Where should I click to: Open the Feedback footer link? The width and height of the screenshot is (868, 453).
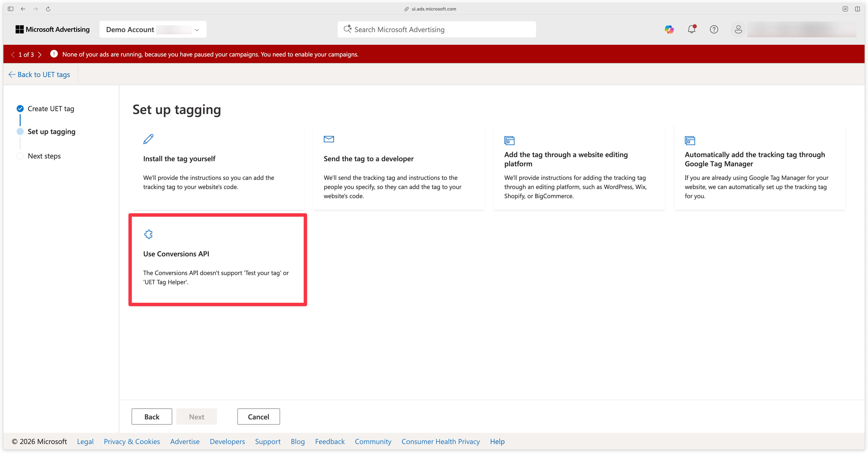[x=330, y=441]
